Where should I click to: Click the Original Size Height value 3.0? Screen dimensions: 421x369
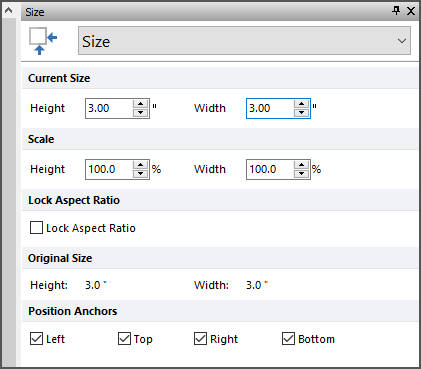click(x=93, y=285)
